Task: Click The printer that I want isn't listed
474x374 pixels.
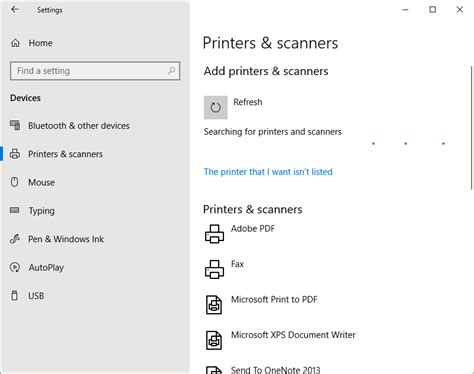Action: 268,172
